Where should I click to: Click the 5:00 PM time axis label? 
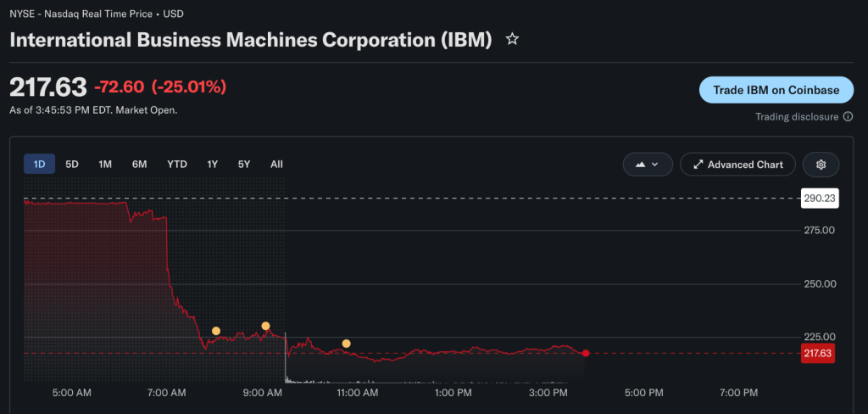click(644, 393)
